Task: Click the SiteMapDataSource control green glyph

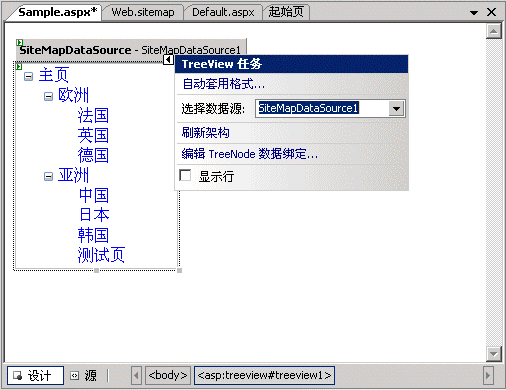Action: (x=19, y=42)
